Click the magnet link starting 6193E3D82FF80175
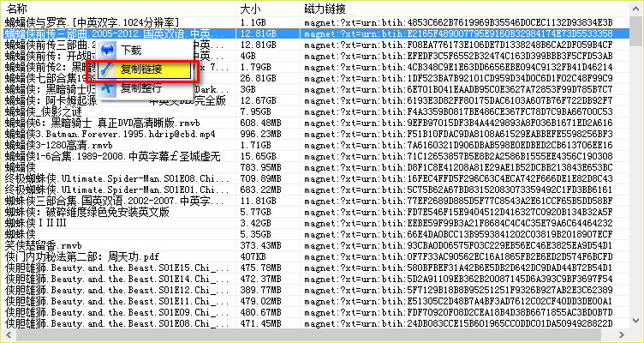The height and width of the screenshot is (343, 644). [459, 100]
